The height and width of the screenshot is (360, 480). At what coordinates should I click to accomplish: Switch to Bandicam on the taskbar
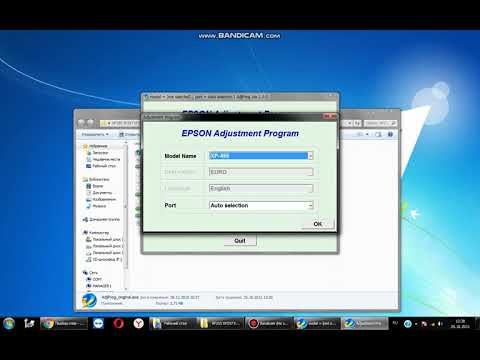click(x=269, y=323)
